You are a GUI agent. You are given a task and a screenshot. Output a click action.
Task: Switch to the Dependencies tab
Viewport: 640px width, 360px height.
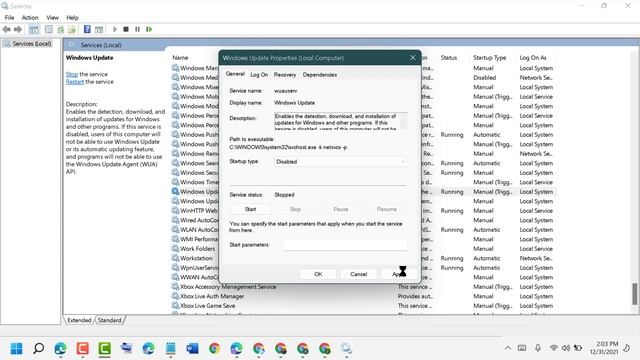pos(320,75)
